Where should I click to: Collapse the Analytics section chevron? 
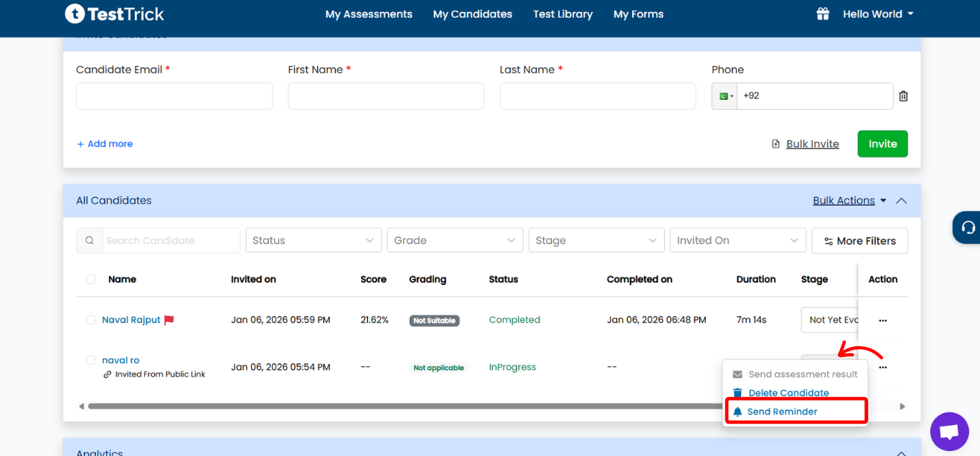902,452
